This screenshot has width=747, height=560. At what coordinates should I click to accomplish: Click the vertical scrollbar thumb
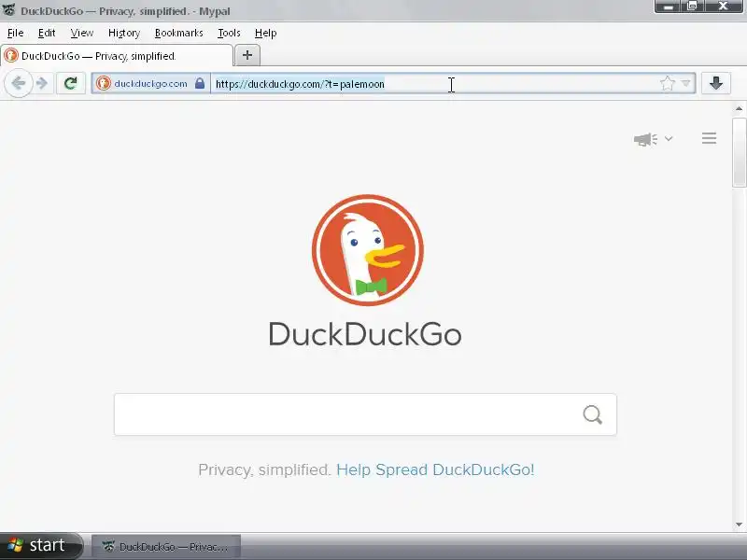click(x=739, y=151)
